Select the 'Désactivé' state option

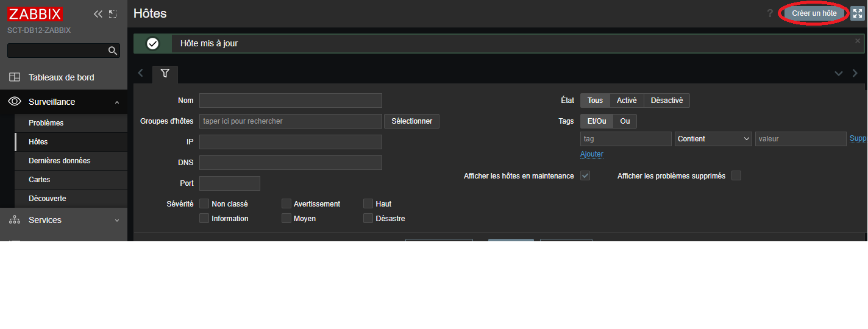pos(666,101)
